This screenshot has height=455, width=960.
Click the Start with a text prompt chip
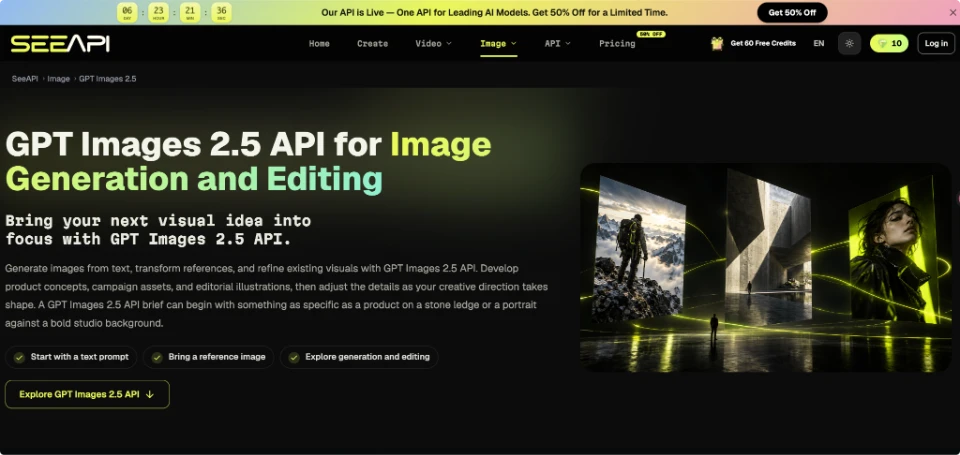pyautogui.click(x=71, y=357)
